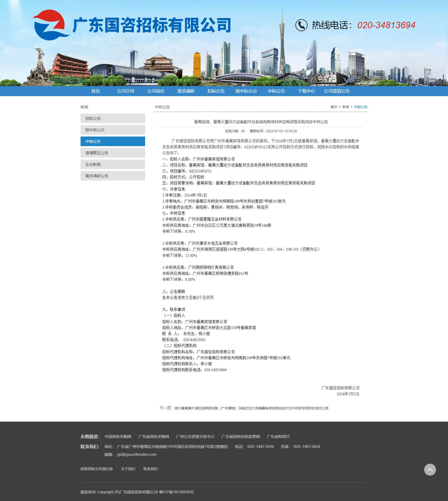Image resolution: width=448 pixels, height=501 pixels.
Task: Open the 广东省政府采购网 friendly link
Action: point(154,436)
